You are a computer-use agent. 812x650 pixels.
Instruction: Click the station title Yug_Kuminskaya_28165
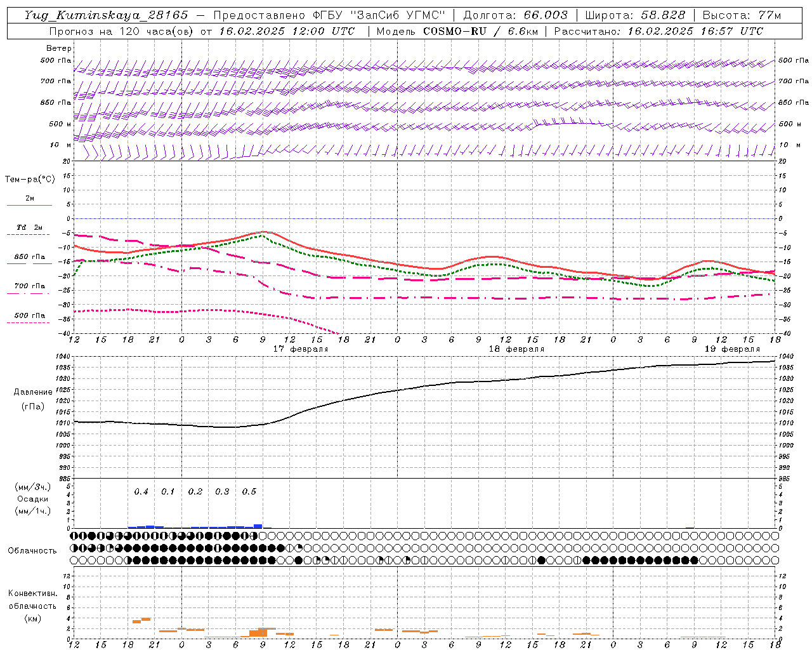106,15
